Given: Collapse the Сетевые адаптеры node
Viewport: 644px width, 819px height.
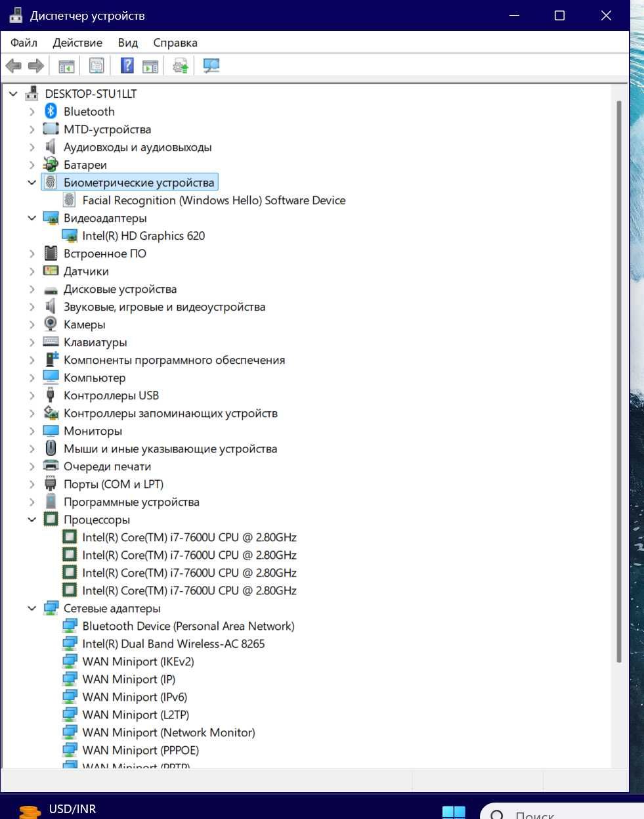Looking at the screenshot, I should [32, 608].
